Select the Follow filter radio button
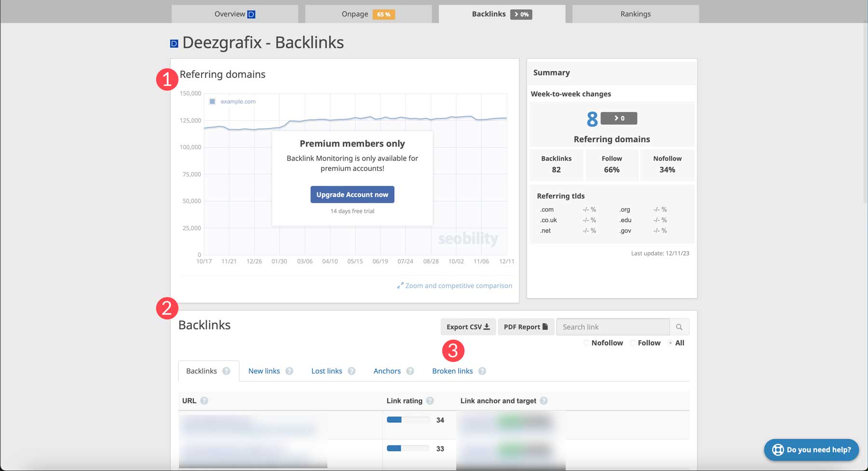Image resolution: width=868 pixels, height=471 pixels. [x=633, y=343]
